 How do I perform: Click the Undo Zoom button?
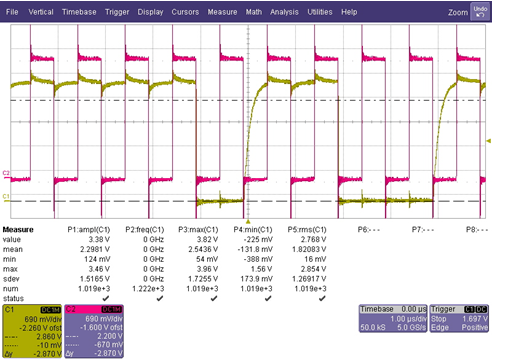480,12
